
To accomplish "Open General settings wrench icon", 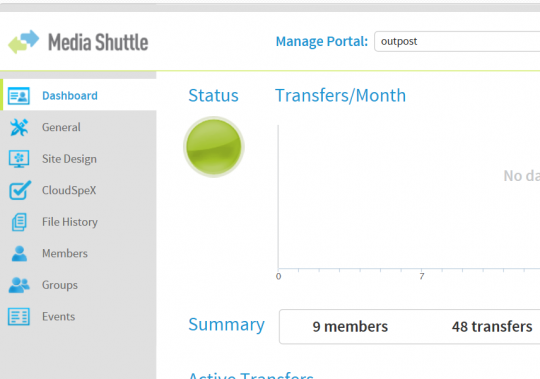I will (x=19, y=127).
